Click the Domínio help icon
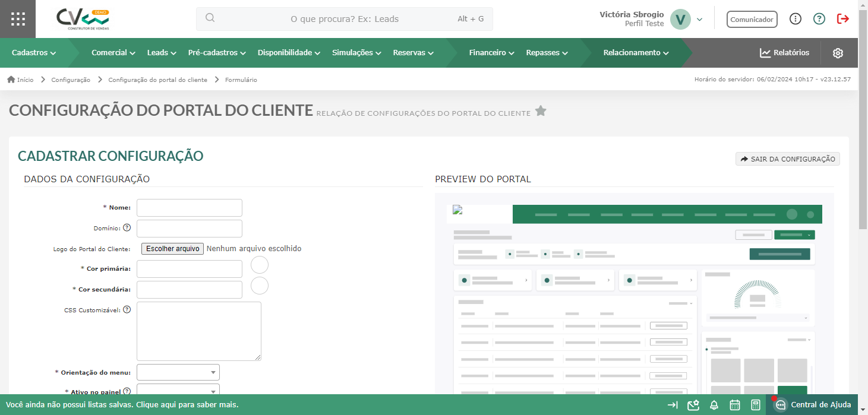Viewport: 868px width, 415px height. coord(127,227)
